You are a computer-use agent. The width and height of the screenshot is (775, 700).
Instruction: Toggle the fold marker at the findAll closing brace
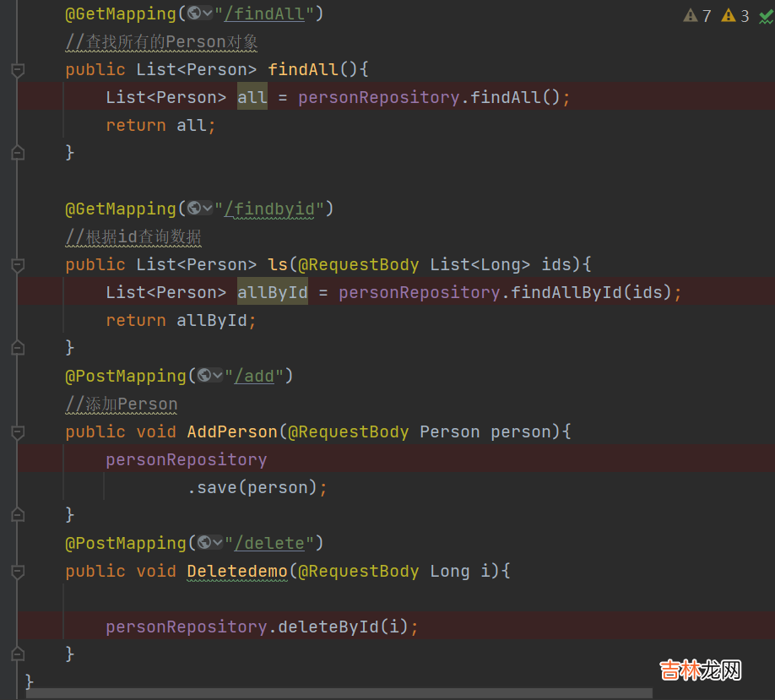tap(18, 152)
